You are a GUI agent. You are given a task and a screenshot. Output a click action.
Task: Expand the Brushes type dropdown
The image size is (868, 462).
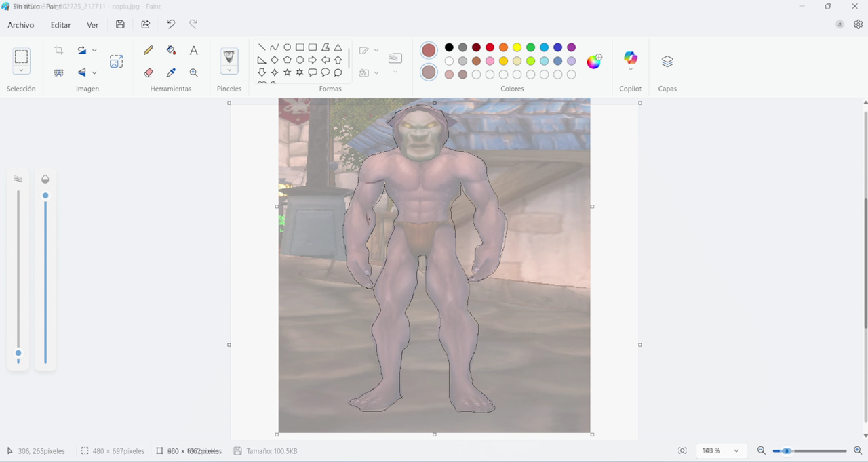click(x=229, y=70)
